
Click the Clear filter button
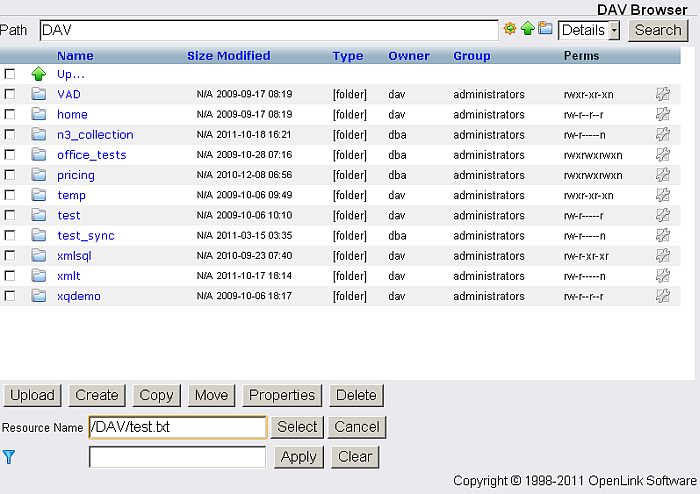pos(355,457)
